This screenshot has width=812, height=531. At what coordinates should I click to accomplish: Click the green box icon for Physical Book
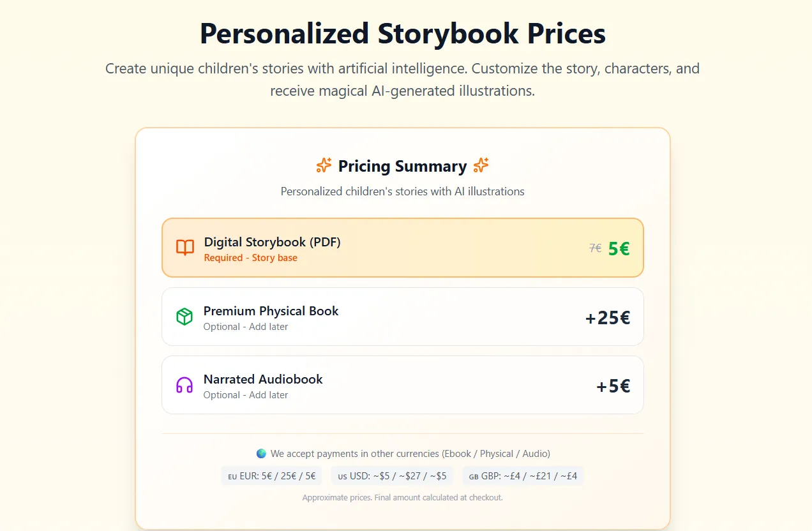click(x=184, y=317)
